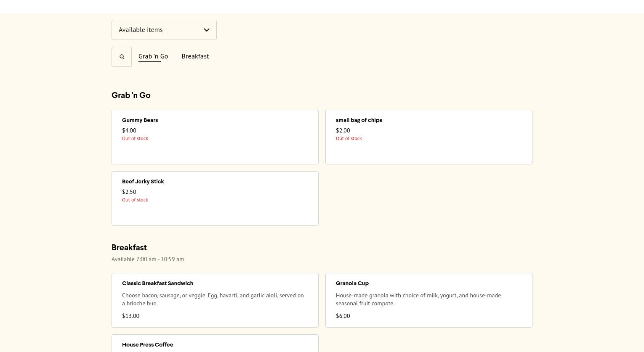The width and height of the screenshot is (644, 352).
Task: Click the Breakfast availability hours text
Action: (148, 259)
